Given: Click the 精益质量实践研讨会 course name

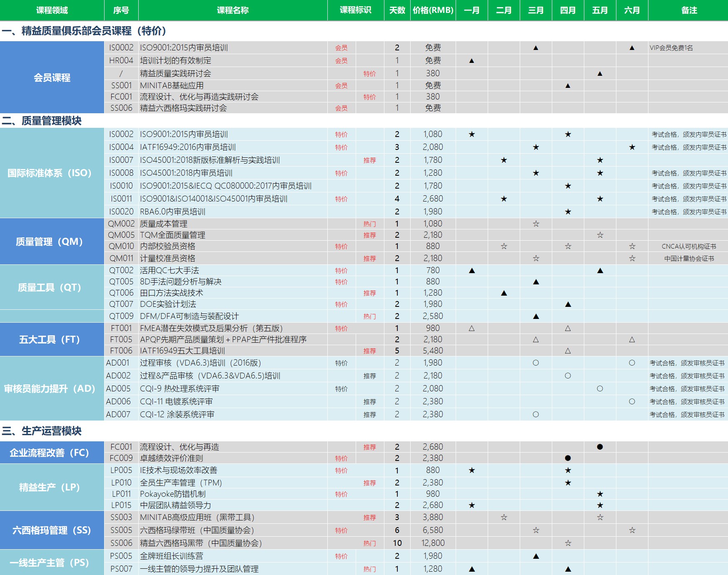Looking at the screenshot, I should pos(175,73).
